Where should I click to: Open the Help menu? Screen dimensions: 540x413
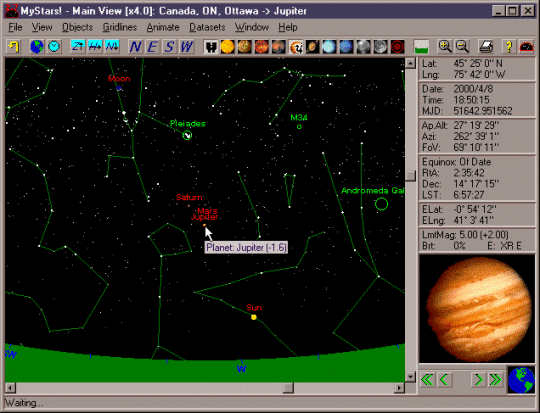point(288,27)
